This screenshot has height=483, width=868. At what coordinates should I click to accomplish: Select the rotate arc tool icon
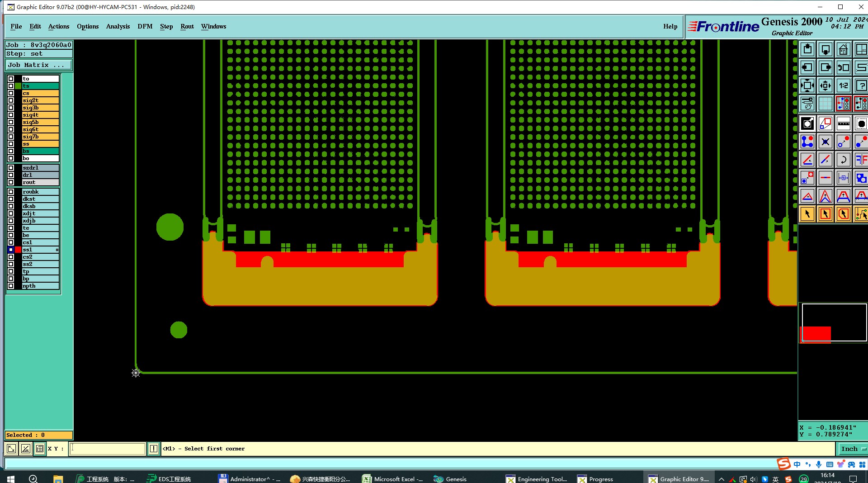click(843, 160)
